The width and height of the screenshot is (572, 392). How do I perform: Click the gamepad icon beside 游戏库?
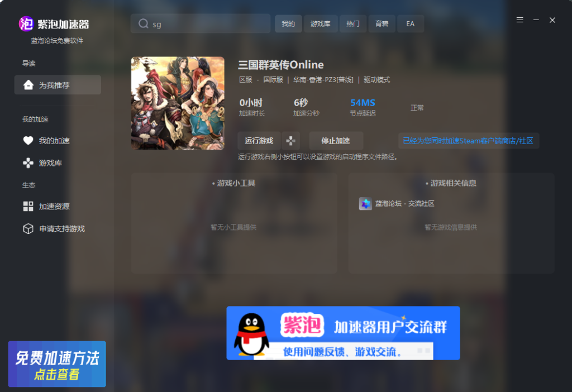click(28, 162)
